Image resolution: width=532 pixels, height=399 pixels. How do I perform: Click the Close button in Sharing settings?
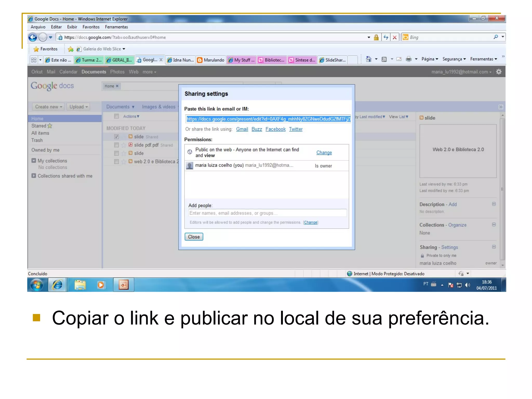pyautogui.click(x=194, y=237)
